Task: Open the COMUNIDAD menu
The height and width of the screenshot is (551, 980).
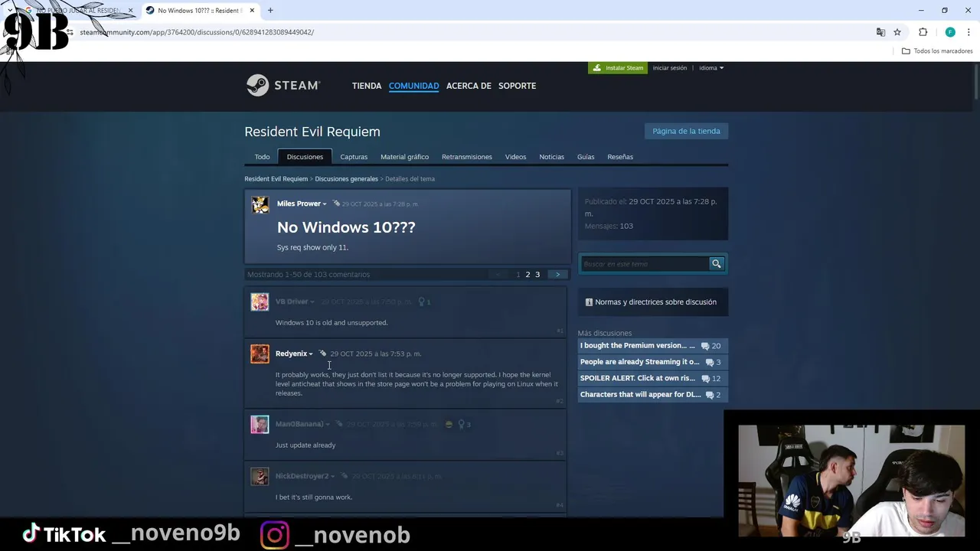Action: tap(413, 86)
